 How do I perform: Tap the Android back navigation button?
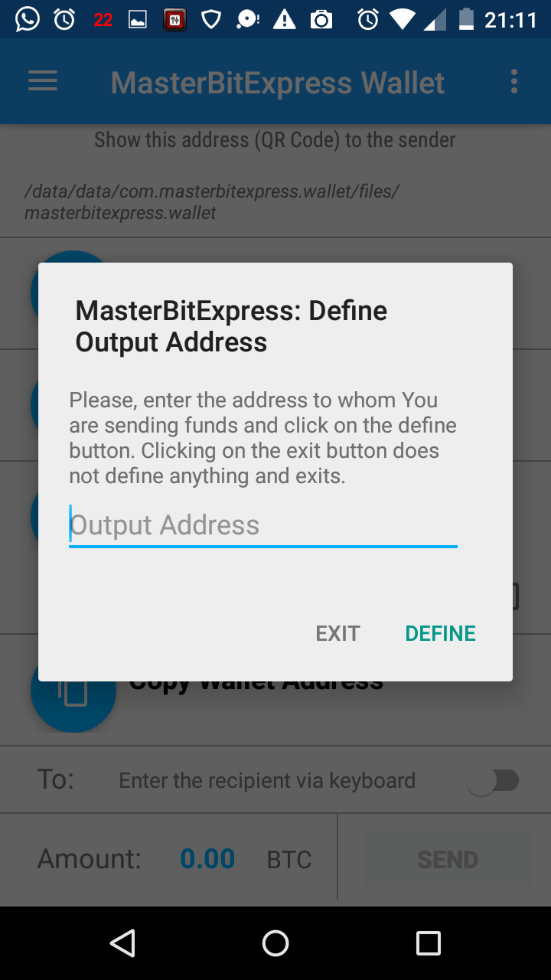pyautogui.click(x=122, y=943)
